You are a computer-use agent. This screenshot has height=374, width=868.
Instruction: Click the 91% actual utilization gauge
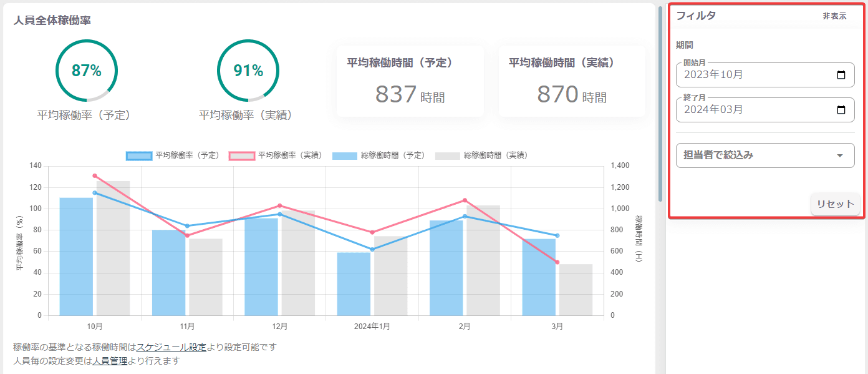(248, 71)
